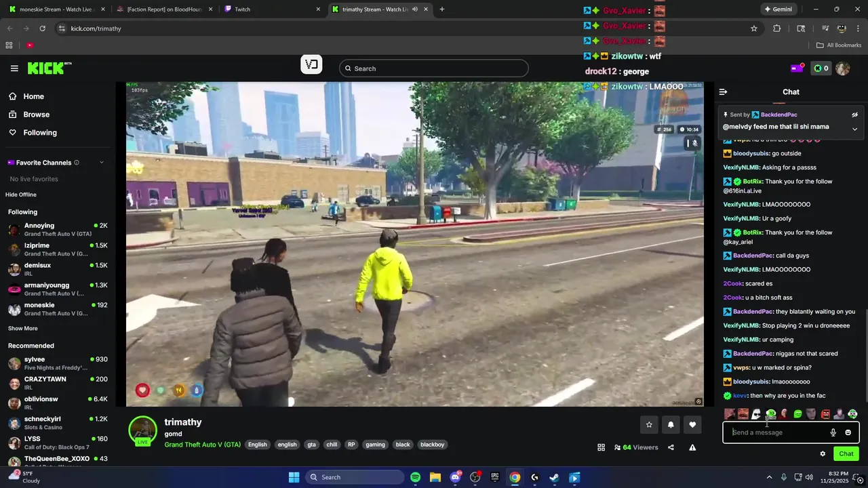Favorite the channel with star icon
Viewport: 868px width, 488px height.
point(649,425)
